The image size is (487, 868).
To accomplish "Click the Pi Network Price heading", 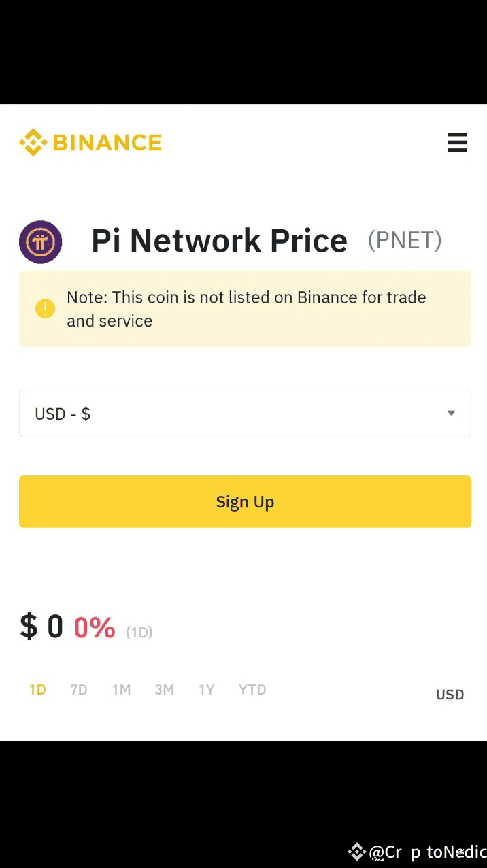I will coord(219,241).
